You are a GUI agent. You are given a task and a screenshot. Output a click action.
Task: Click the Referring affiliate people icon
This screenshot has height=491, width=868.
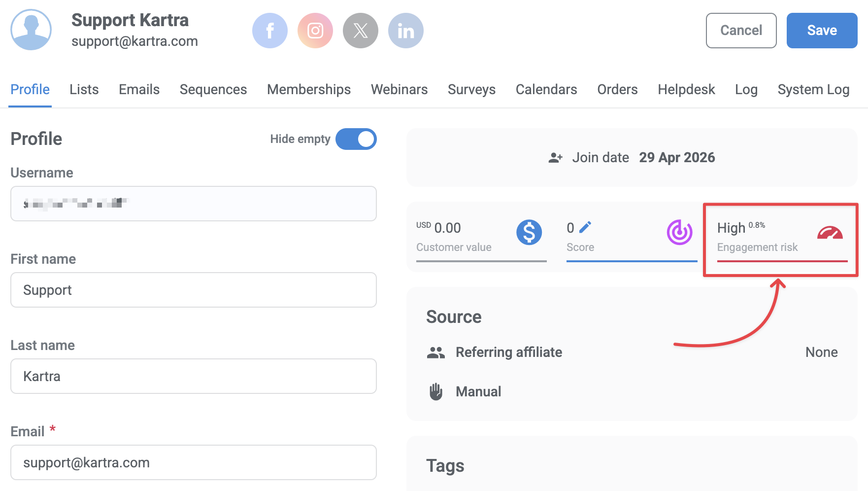(435, 351)
